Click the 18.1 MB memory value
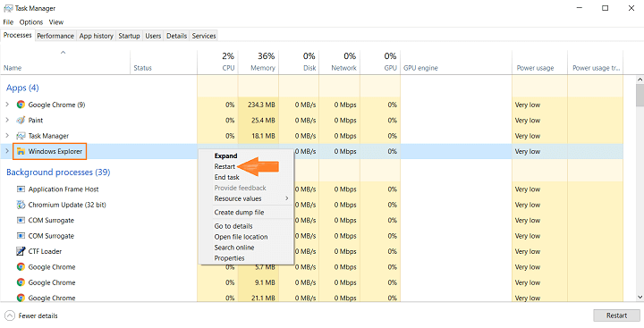644x328 pixels. pyautogui.click(x=263, y=136)
